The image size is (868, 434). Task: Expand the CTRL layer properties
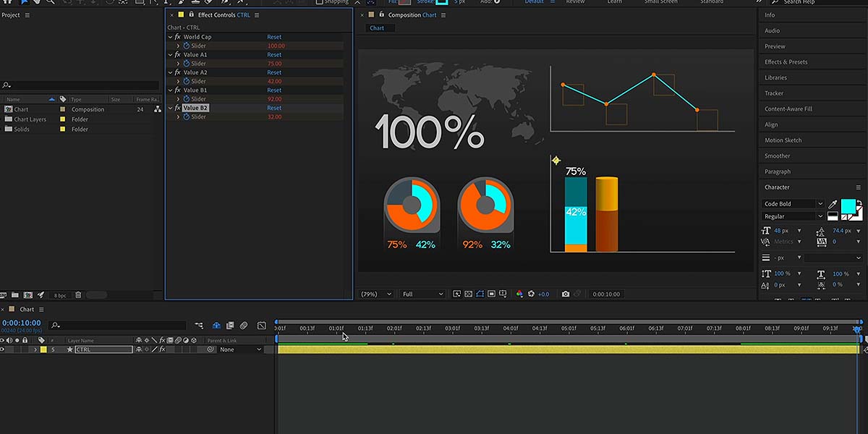35,349
